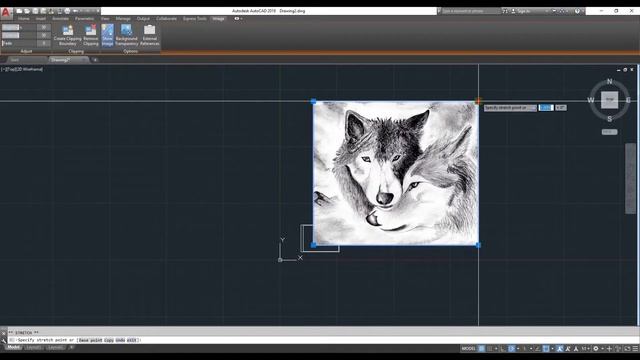This screenshot has height=360, width=640.
Task: Toggle ortho mode in status bar
Action: [x=503, y=349]
